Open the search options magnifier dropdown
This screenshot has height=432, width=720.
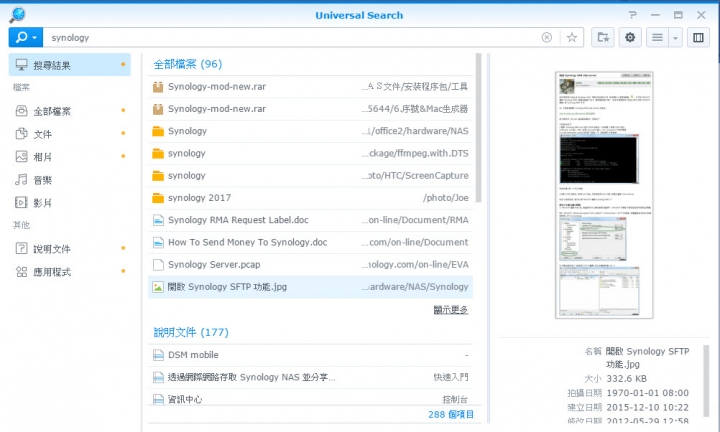[26, 37]
